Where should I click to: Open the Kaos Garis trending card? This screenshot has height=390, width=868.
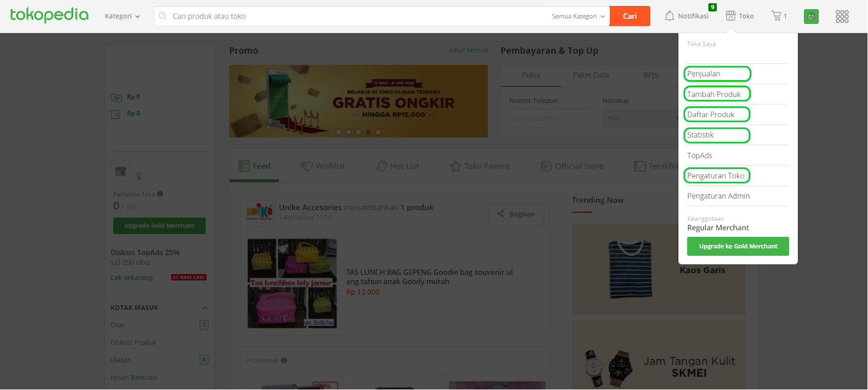pyautogui.click(x=659, y=269)
